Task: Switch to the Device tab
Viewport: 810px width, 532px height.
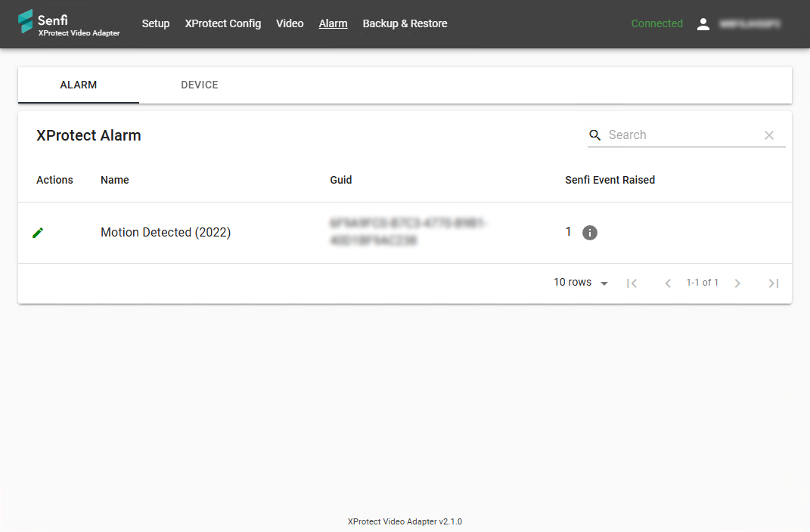Action: coord(200,85)
